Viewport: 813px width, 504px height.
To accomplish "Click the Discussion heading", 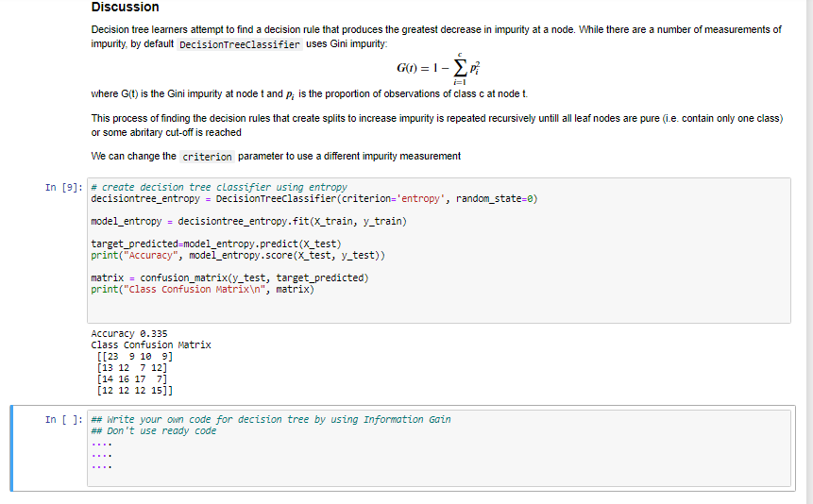I will point(125,7).
